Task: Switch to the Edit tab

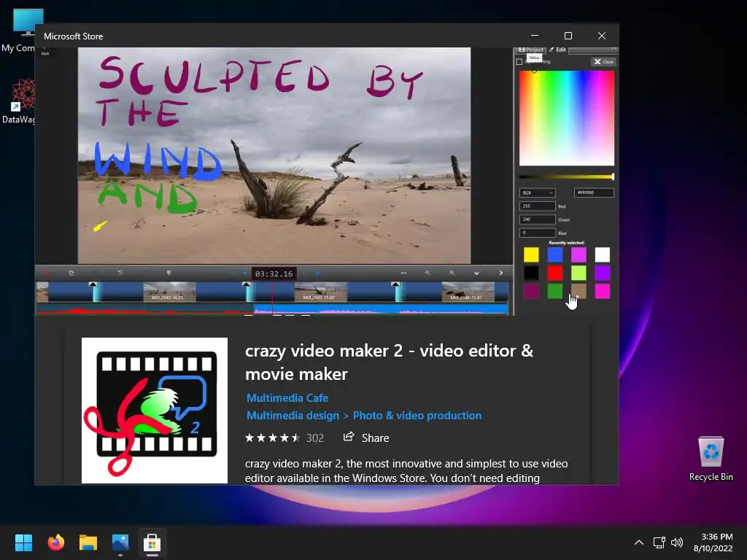Action: click(x=558, y=50)
